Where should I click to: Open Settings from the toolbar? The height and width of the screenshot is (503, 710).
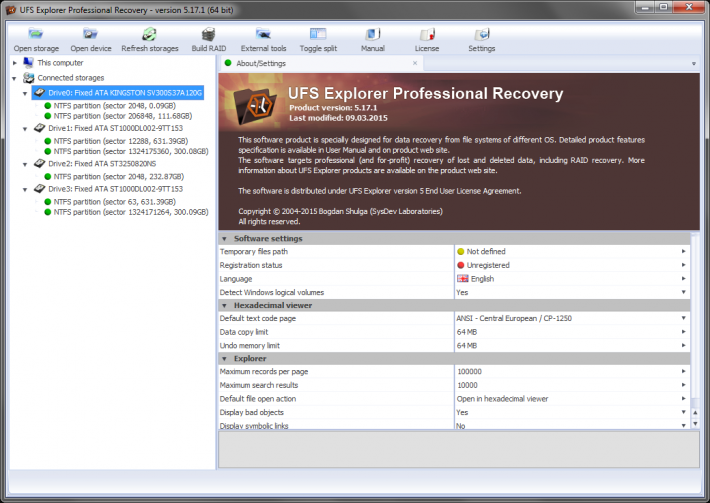(x=482, y=34)
